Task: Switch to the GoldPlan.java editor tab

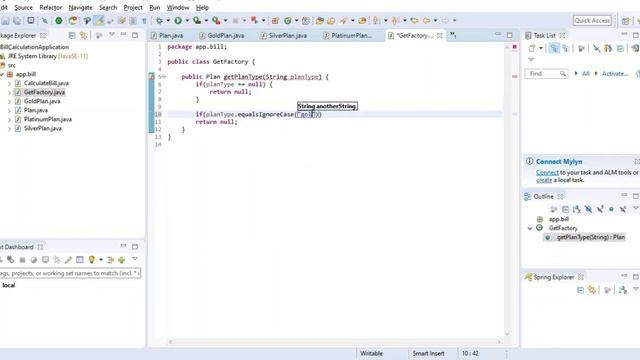Action: [222, 36]
